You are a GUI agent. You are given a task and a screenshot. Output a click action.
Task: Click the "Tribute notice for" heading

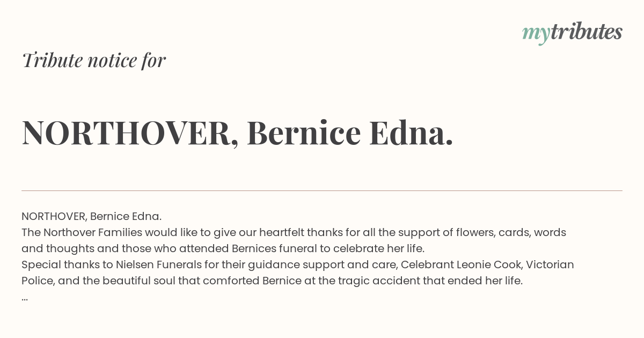pyautogui.click(x=94, y=60)
